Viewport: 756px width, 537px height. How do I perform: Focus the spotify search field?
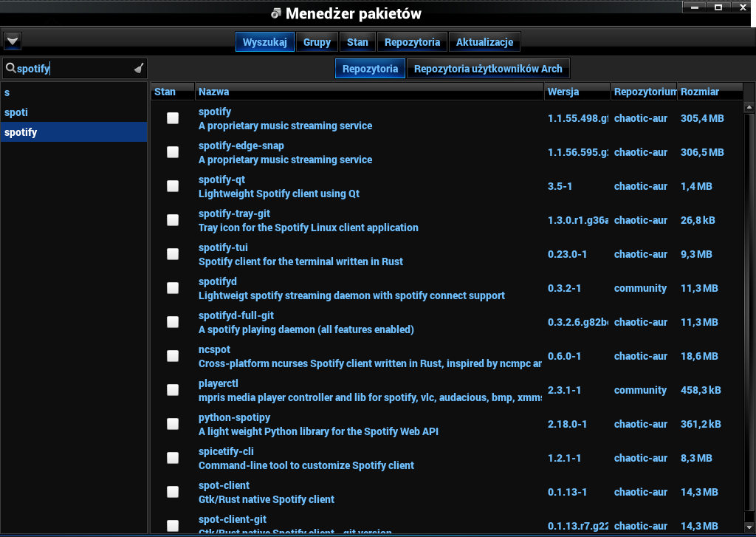75,69
